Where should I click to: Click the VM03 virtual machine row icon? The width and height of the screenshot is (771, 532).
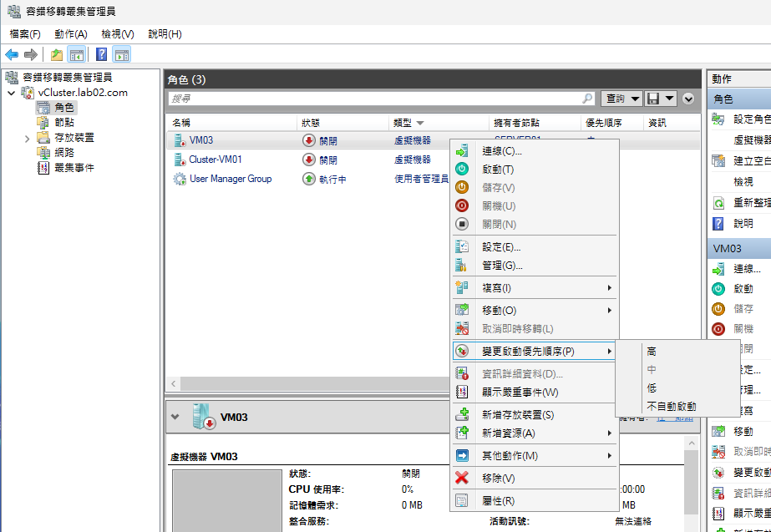pos(179,140)
